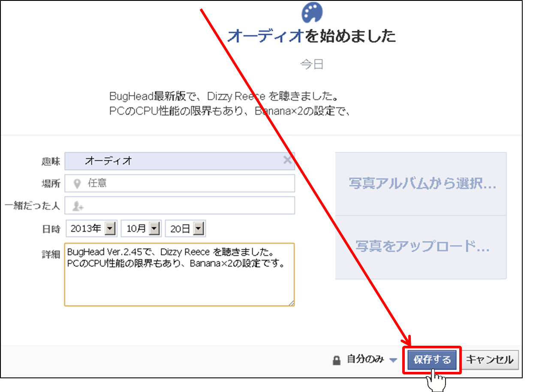
Task: Click the 趣味 field containing オーディオ
Action: point(172,161)
